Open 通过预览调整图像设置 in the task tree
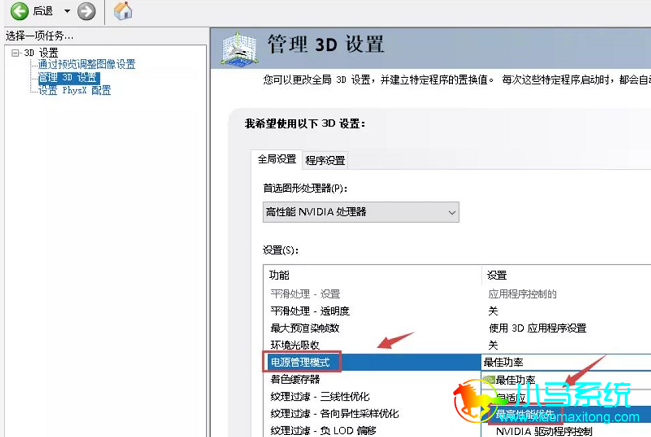 point(86,64)
